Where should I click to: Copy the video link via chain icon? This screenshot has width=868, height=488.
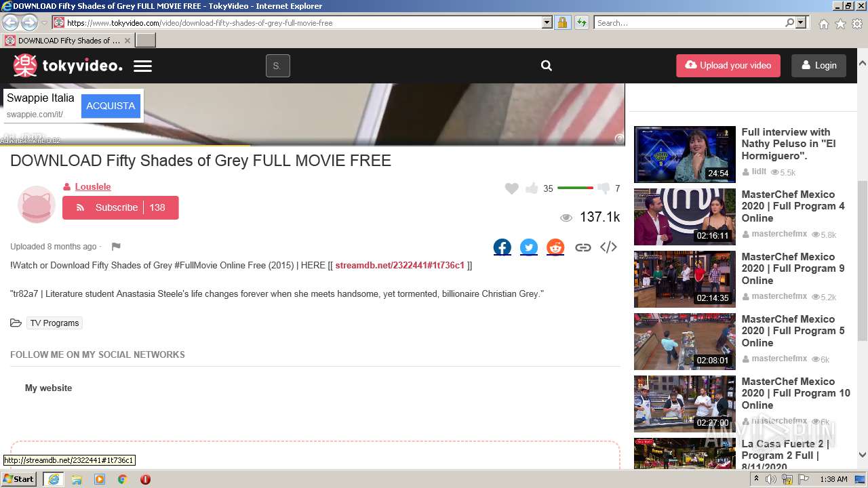(x=583, y=247)
